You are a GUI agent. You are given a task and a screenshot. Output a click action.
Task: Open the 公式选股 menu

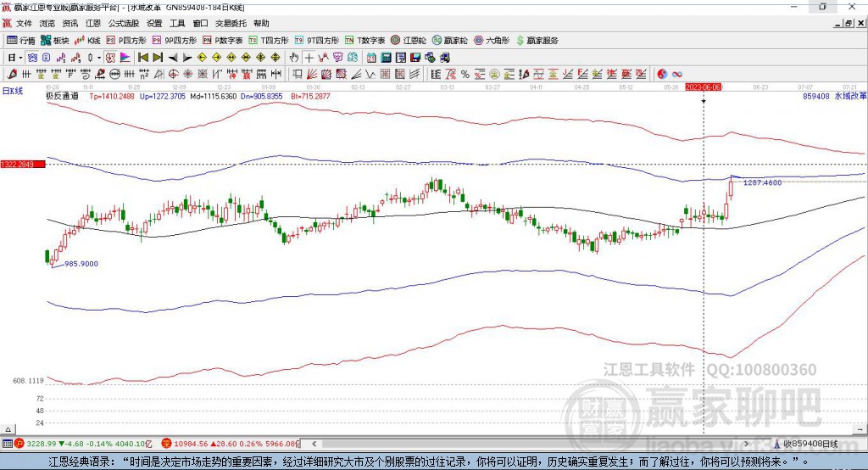[x=124, y=23]
